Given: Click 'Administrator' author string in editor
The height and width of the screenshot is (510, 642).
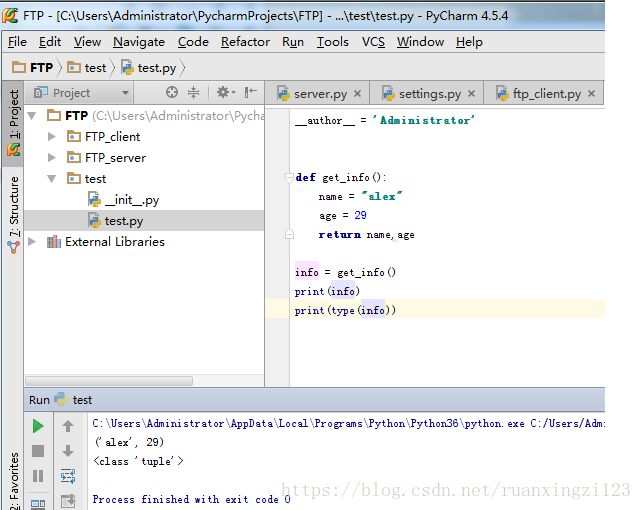Looking at the screenshot, I should pyautogui.click(x=423, y=120).
